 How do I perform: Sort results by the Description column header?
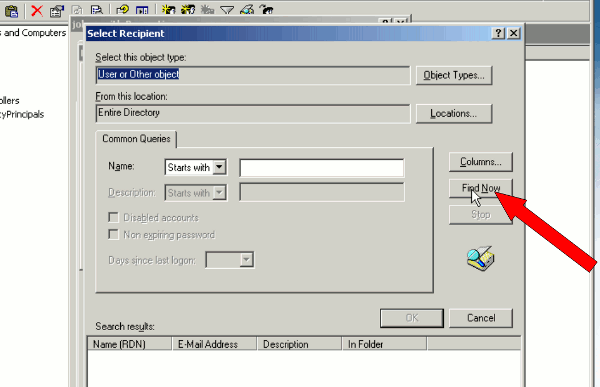[299, 344]
